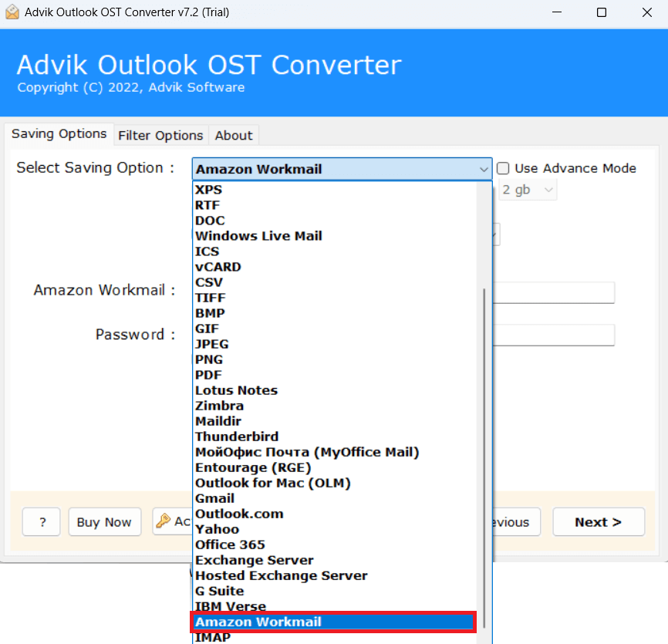Click the ? help button
The width and height of the screenshot is (668, 644).
coord(42,522)
